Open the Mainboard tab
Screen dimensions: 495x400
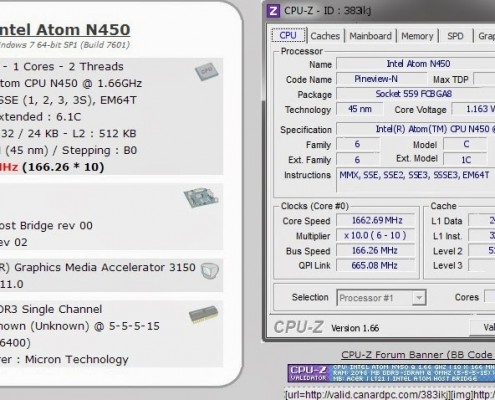[370, 36]
